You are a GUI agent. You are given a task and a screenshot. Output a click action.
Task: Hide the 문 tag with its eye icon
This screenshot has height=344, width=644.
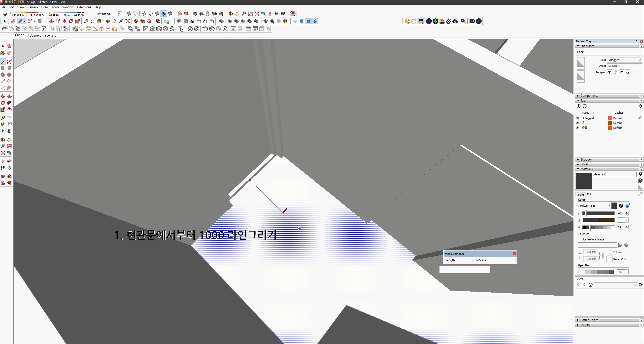click(577, 123)
